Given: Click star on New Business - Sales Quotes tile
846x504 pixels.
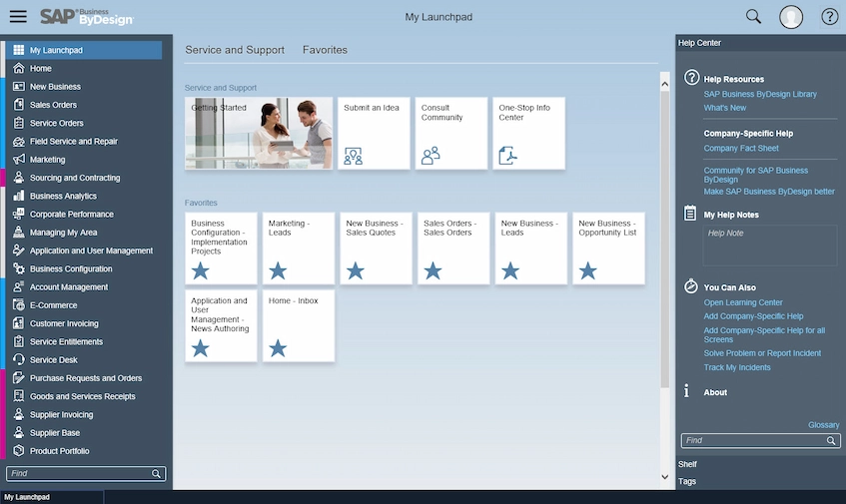Looking at the screenshot, I should coord(355,270).
